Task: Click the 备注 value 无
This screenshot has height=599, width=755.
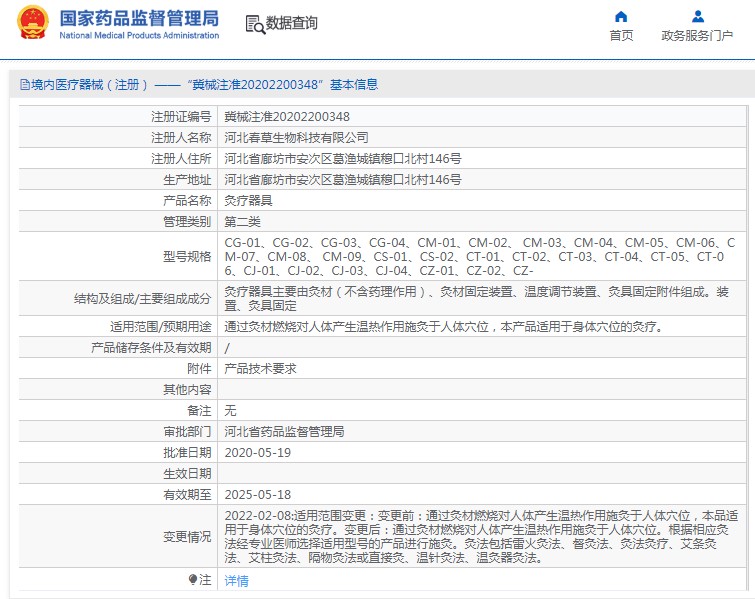Action: (x=230, y=410)
